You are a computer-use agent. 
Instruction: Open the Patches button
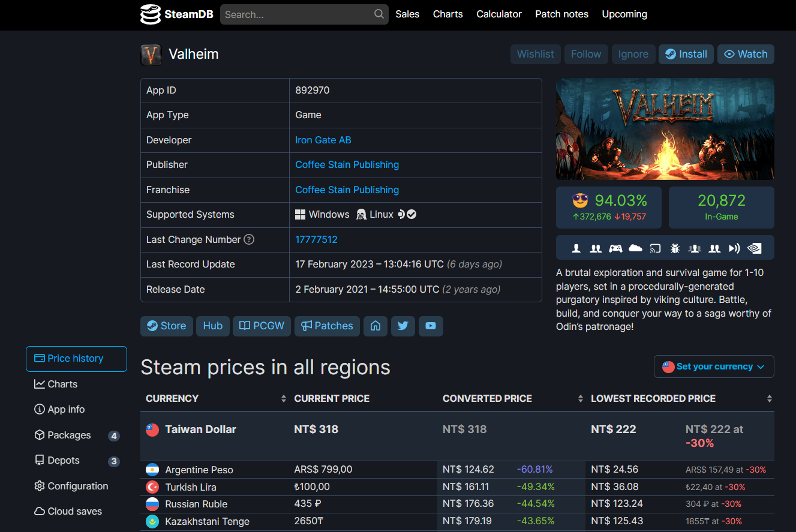[327, 326]
